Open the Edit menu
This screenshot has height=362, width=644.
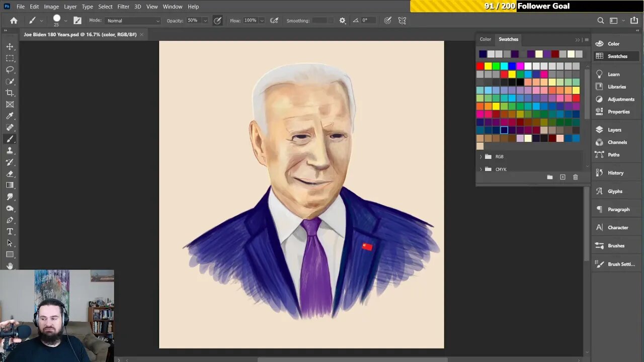(34, 7)
